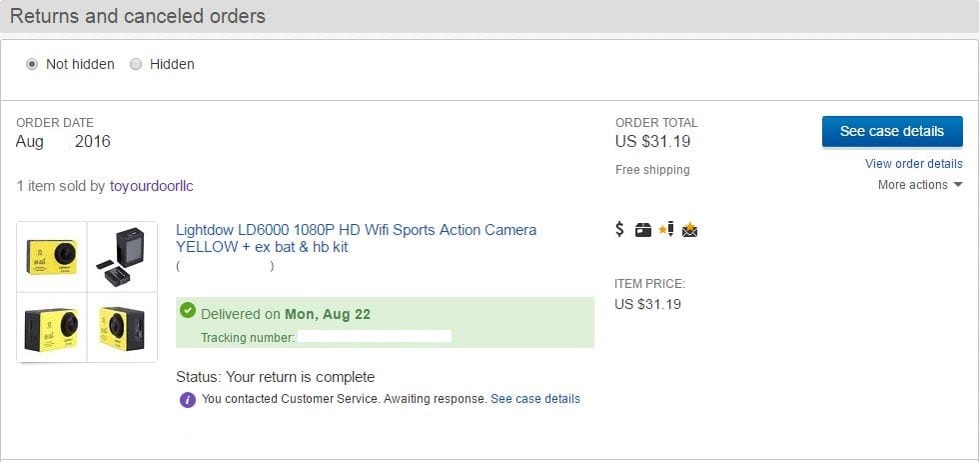Click the camera back and battery thumbnail
The width and height of the screenshot is (980, 462).
click(122, 258)
